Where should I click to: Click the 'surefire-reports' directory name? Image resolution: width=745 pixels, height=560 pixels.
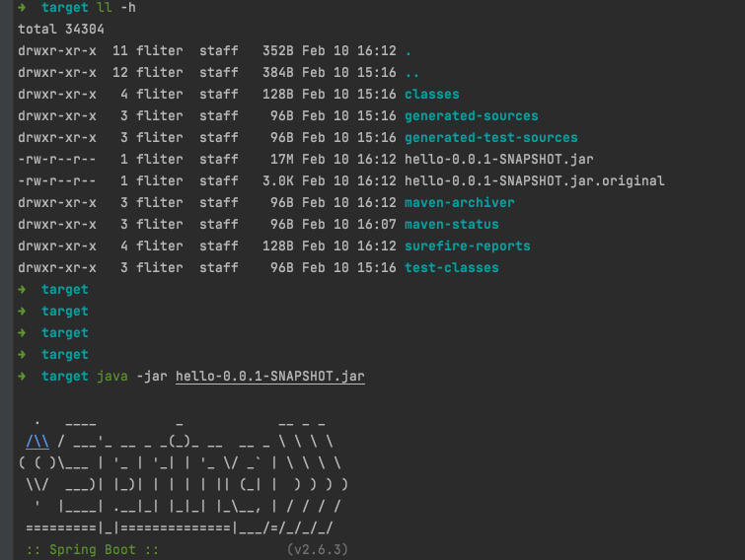coord(467,246)
